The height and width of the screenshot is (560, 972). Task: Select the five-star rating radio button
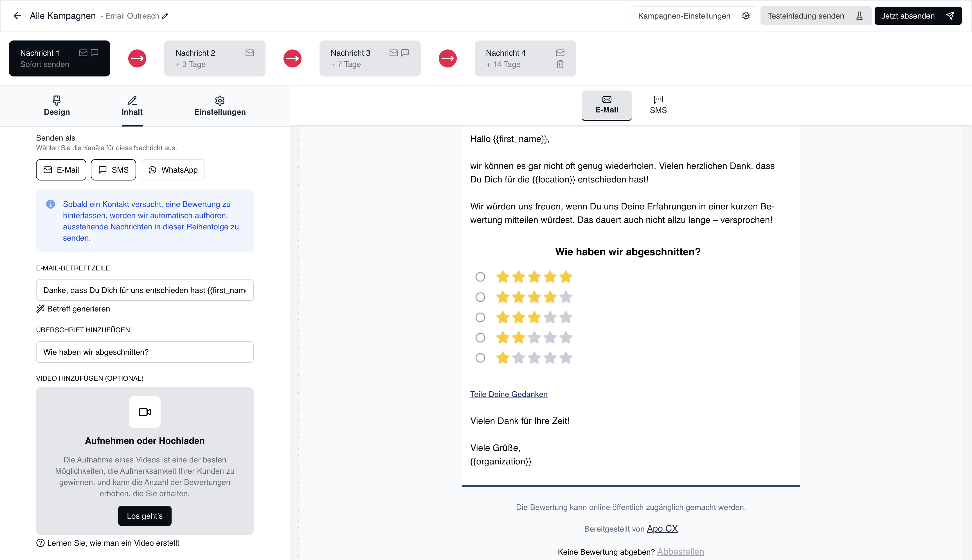tap(480, 277)
